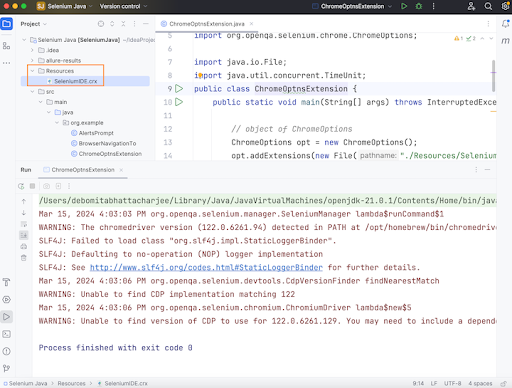This screenshot has width=512, height=388.
Task: Expand all in Project panel
Action: click(112, 24)
